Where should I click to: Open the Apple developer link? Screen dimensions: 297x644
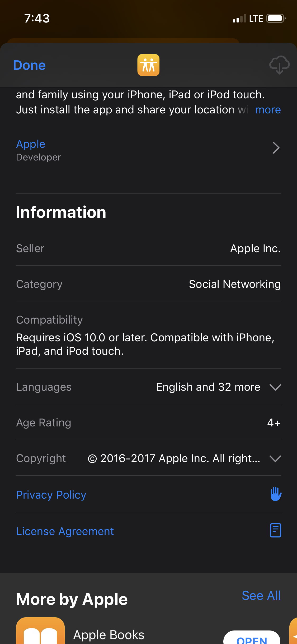(31, 144)
